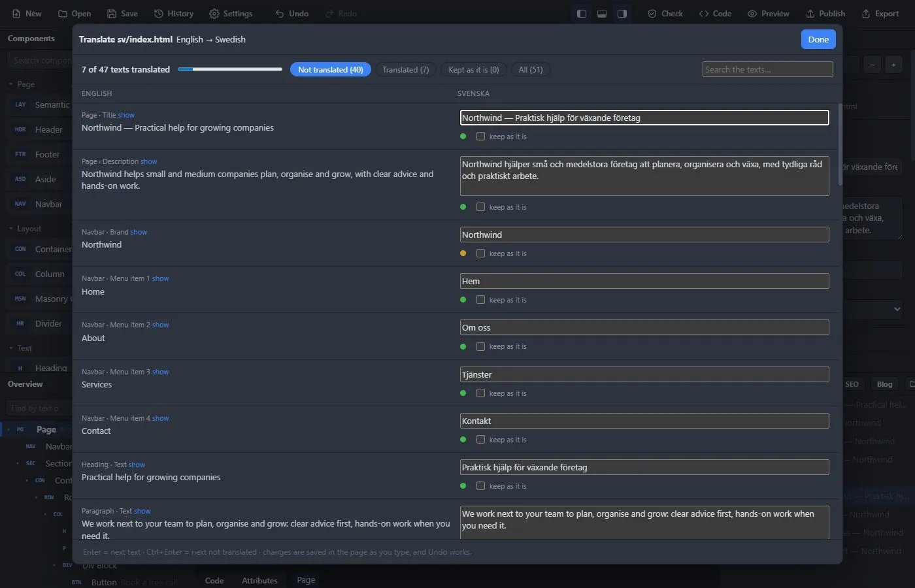This screenshot has height=588, width=915.
Task: Click the Redo toolbar item
Action: (341, 14)
